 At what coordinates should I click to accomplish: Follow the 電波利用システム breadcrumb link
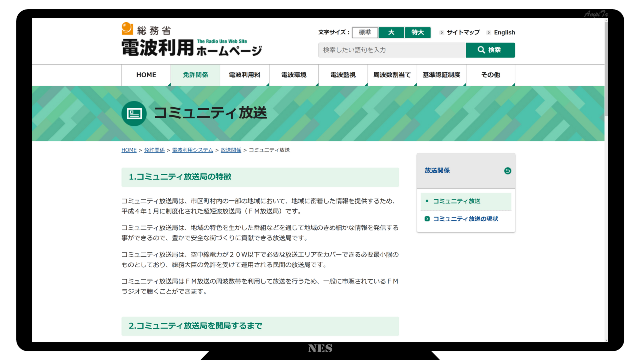193,150
